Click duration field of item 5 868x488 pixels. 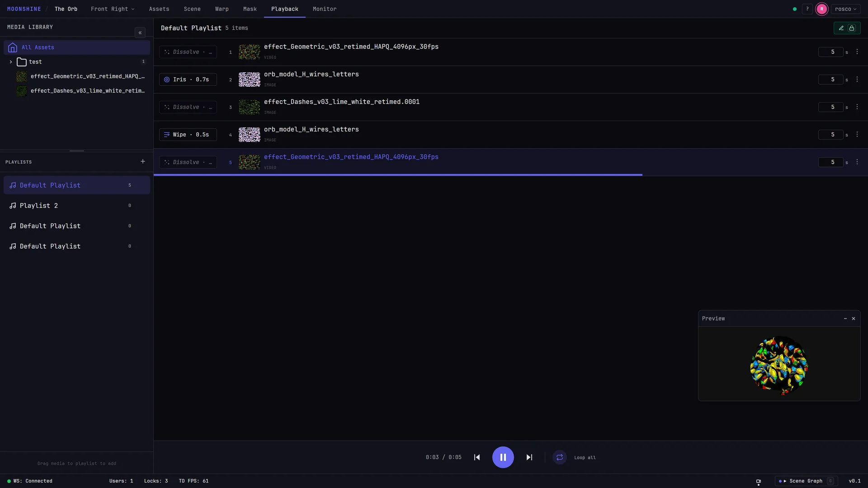[x=830, y=162]
